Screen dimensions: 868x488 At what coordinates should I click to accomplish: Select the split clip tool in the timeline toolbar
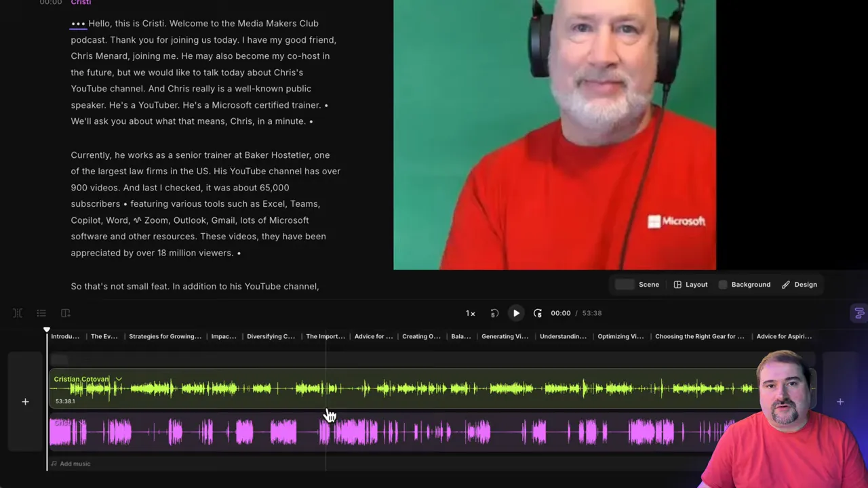pyautogui.click(x=18, y=312)
